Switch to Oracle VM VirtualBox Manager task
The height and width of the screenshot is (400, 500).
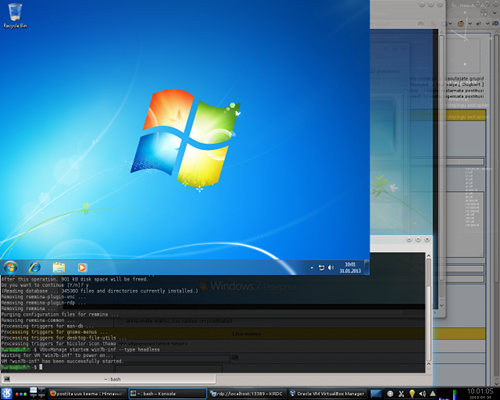(x=328, y=394)
